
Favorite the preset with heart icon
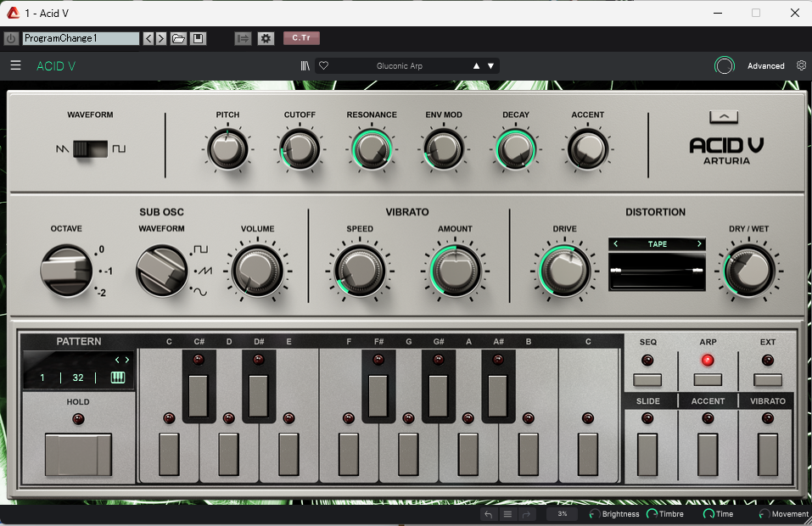click(x=323, y=66)
